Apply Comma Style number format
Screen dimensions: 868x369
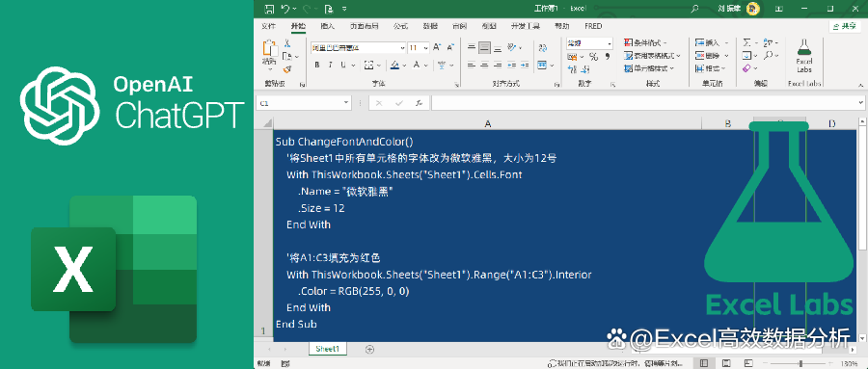coord(608,57)
